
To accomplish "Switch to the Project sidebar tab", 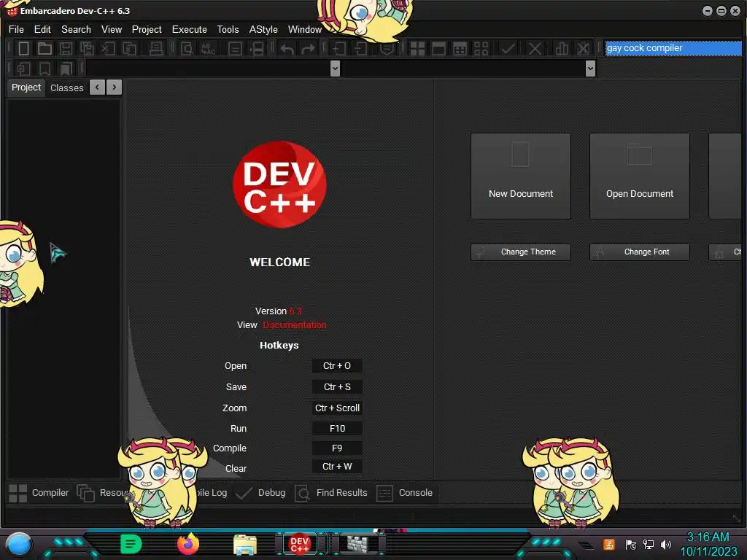I will coord(26,87).
